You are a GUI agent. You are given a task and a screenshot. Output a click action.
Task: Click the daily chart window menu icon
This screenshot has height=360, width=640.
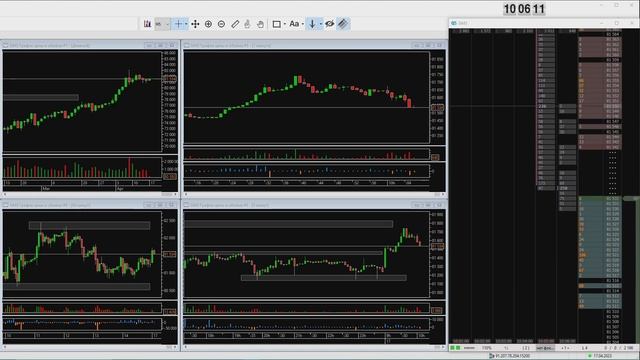pyautogui.click(x=6, y=45)
